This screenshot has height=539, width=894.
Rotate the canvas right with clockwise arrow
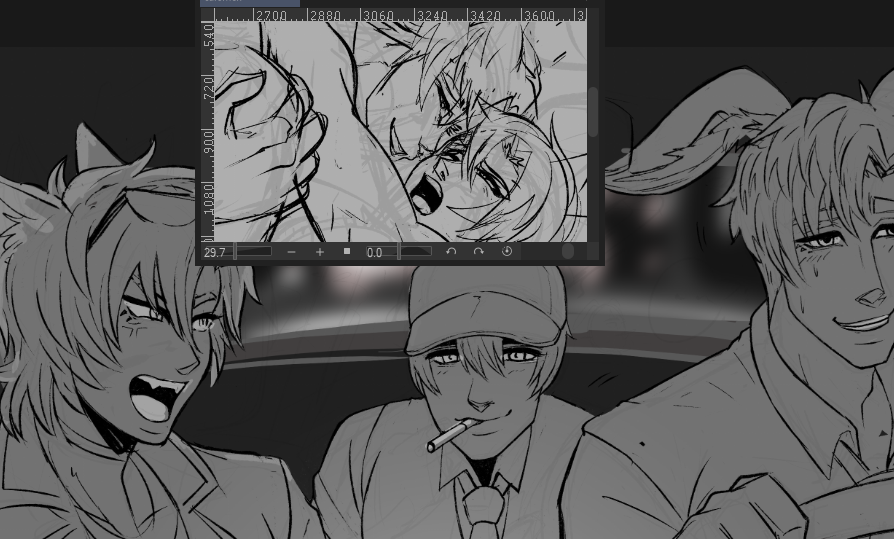[478, 252]
